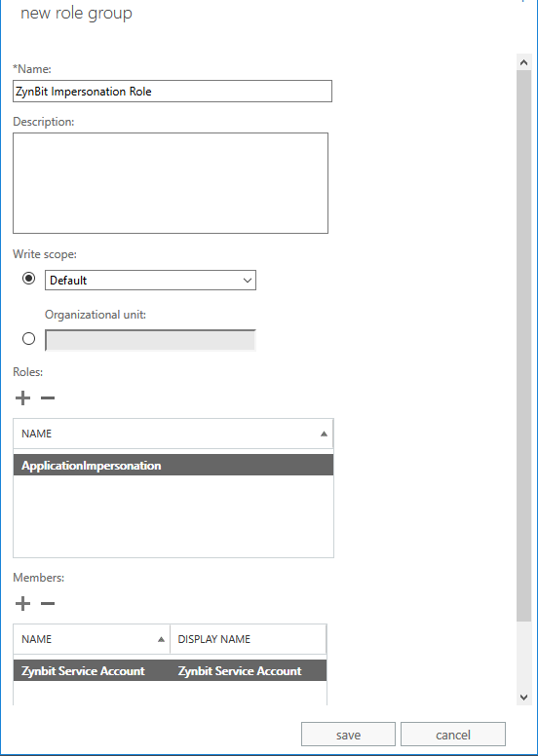Sort roles by the NAME column header
Screen dimensions: 538x756
coord(173,434)
